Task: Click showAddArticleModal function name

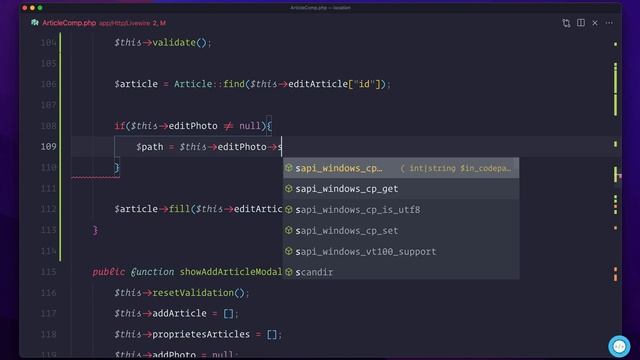Action: [231, 272]
